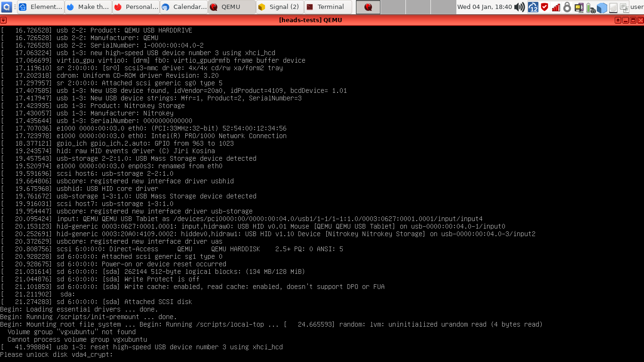Screen dimensions: 644x362
Task: Select the QEMU taskbar button
Action: coord(231,7)
